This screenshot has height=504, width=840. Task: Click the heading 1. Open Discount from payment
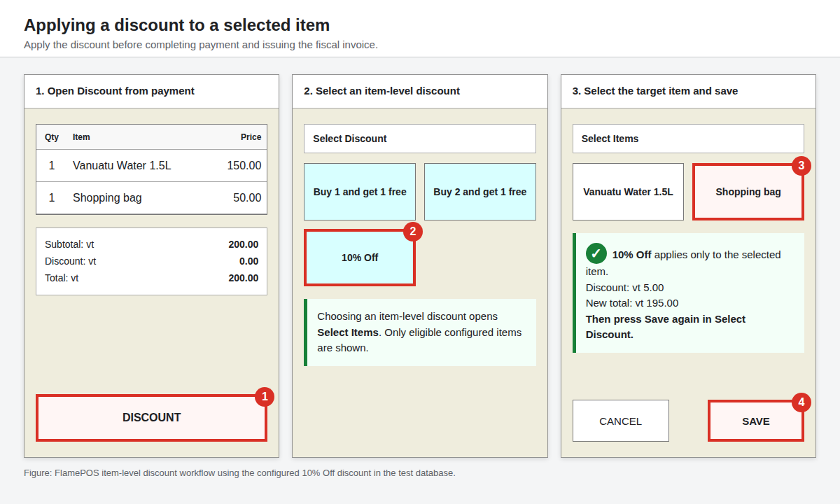pyautogui.click(x=115, y=91)
